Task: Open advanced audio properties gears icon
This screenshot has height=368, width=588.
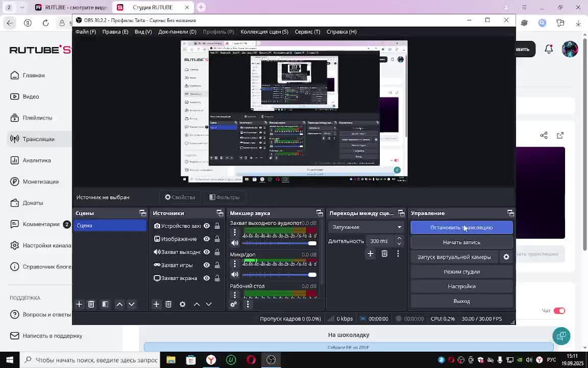Action: [x=234, y=304]
